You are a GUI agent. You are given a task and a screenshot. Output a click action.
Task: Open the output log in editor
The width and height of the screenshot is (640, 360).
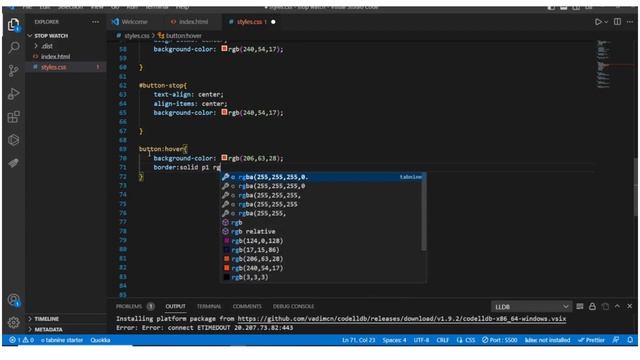point(605,306)
